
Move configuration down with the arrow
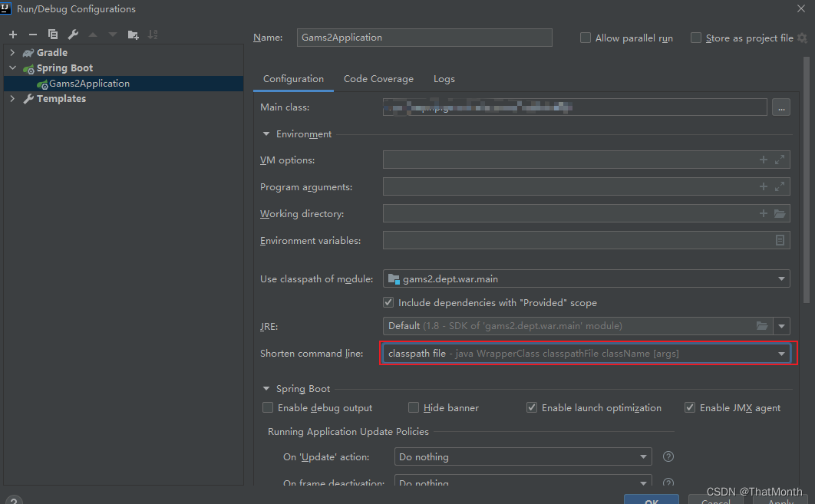(113, 35)
